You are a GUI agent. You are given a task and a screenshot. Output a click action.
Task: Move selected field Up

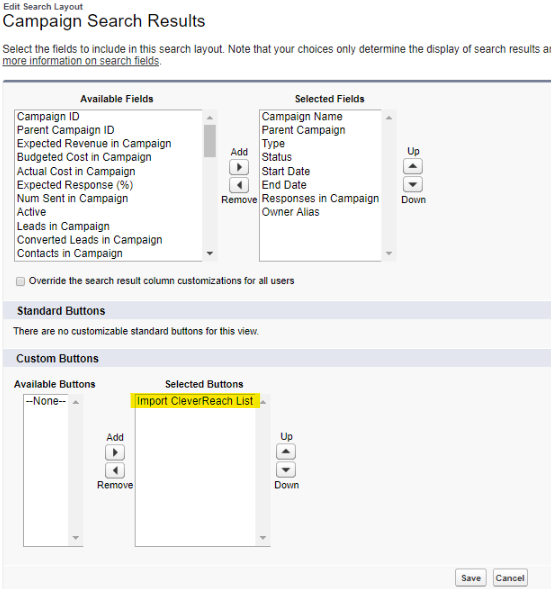click(413, 166)
